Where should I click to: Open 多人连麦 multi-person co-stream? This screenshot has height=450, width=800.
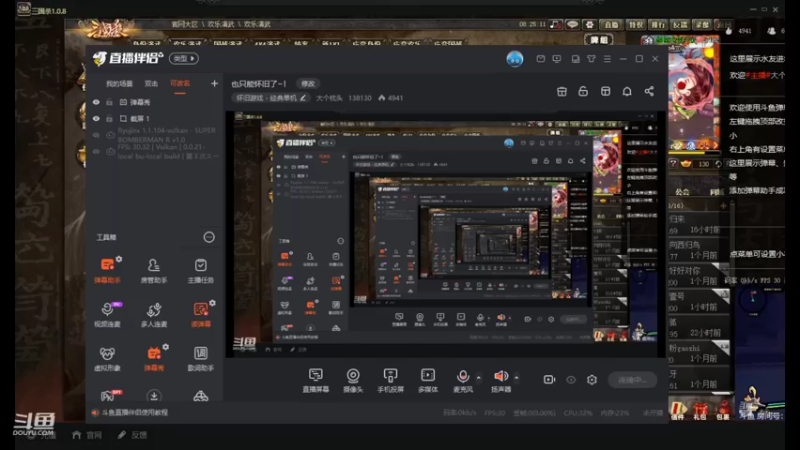(x=154, y=314)
